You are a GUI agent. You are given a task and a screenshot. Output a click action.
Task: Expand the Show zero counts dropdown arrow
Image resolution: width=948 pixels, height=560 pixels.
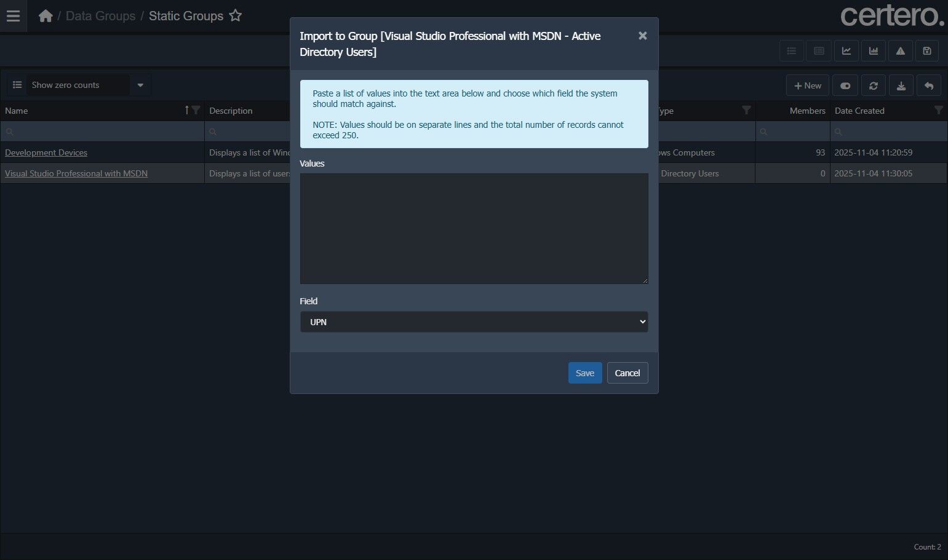pos(140,85)
